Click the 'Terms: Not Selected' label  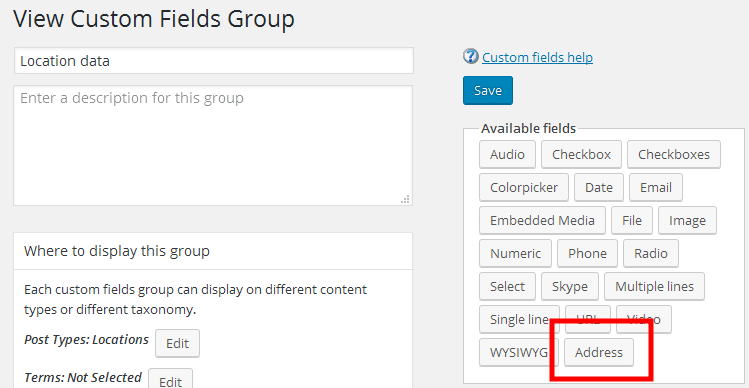point(83,377)
